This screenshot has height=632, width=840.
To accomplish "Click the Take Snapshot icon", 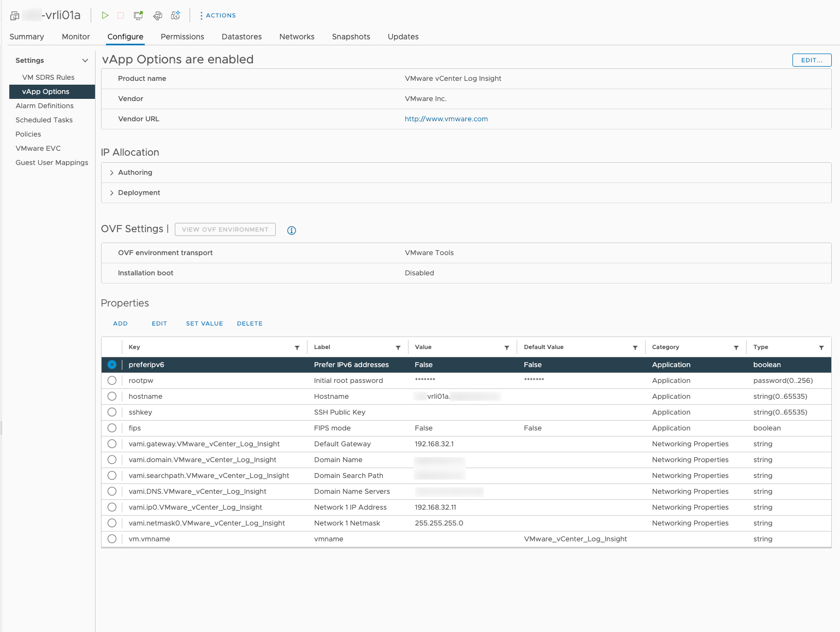I will [176, 15].
